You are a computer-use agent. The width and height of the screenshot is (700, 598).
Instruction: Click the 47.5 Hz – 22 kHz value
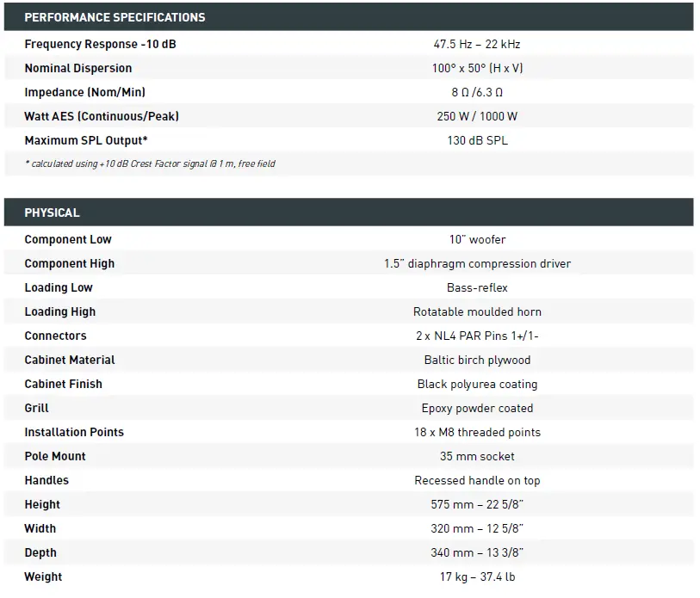point(477,44)
